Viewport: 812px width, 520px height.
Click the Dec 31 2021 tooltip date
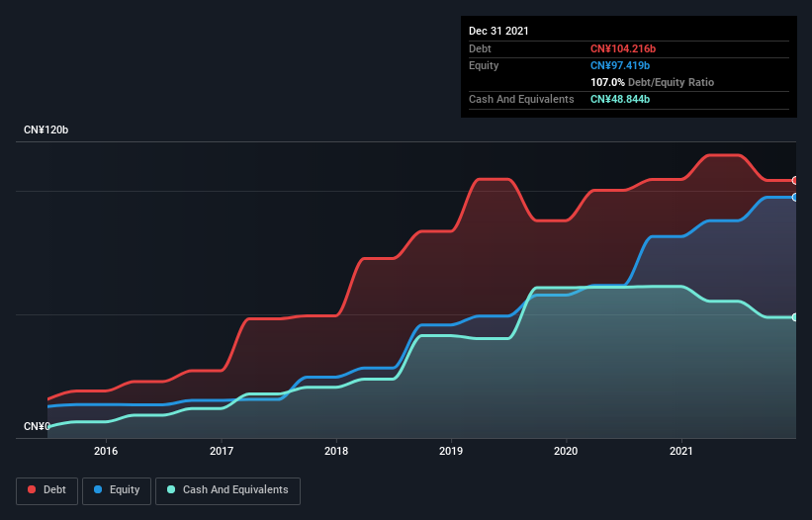click(498, 31)
